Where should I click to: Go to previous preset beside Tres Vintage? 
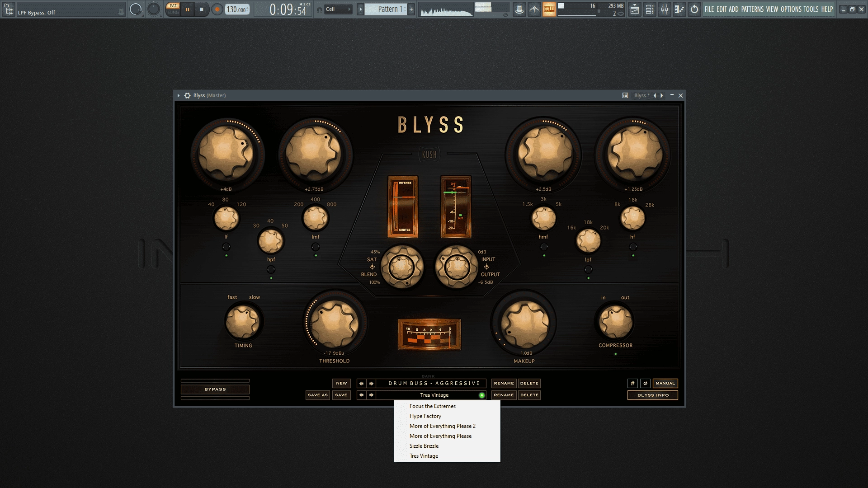[x=361, y=395]
